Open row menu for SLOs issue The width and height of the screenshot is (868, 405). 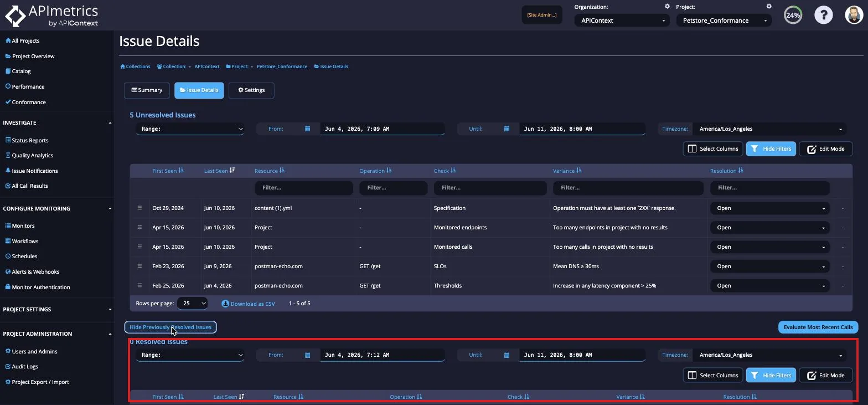(x=139, y=266)
